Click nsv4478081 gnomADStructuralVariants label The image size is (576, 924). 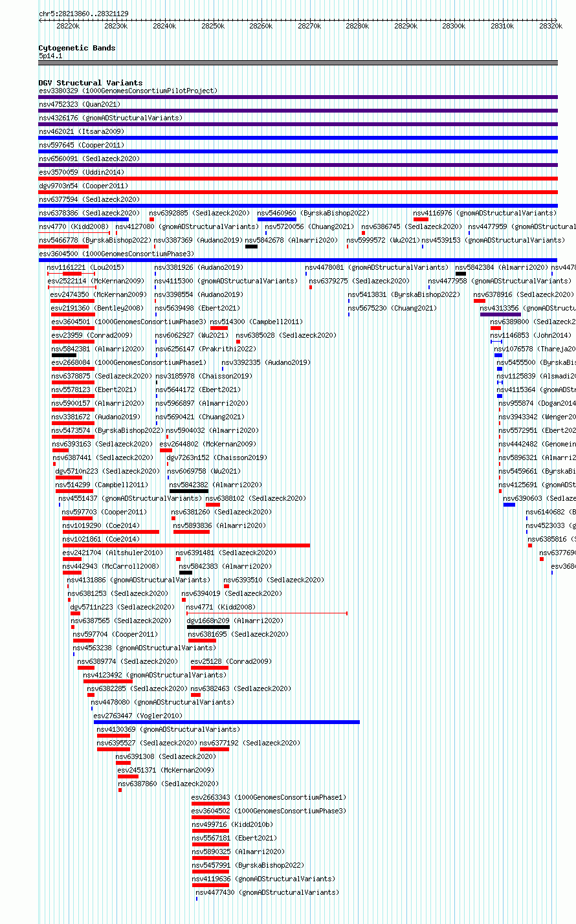[377, 267]
